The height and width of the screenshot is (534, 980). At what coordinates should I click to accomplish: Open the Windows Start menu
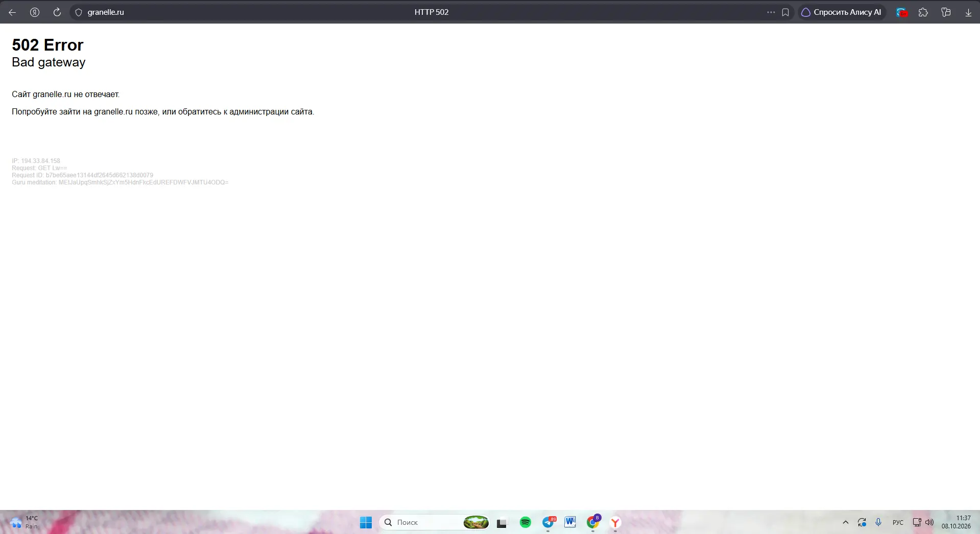[x=366, y=522]
